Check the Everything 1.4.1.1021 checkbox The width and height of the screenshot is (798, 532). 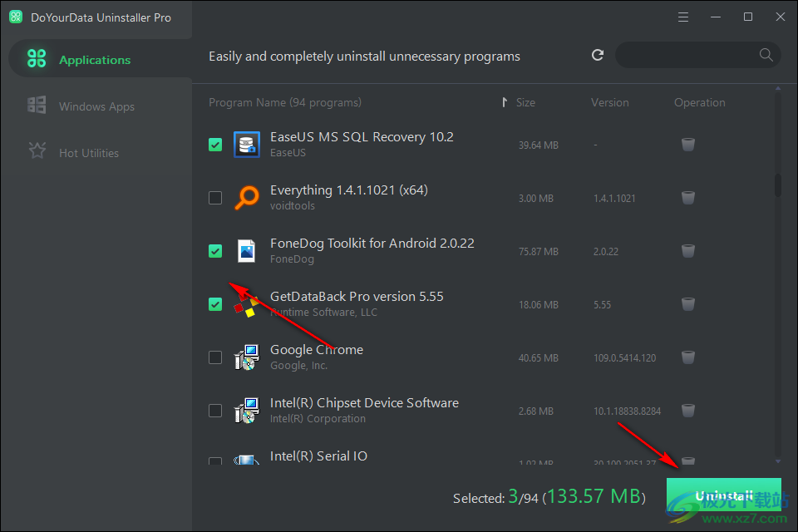click(215, 198)
